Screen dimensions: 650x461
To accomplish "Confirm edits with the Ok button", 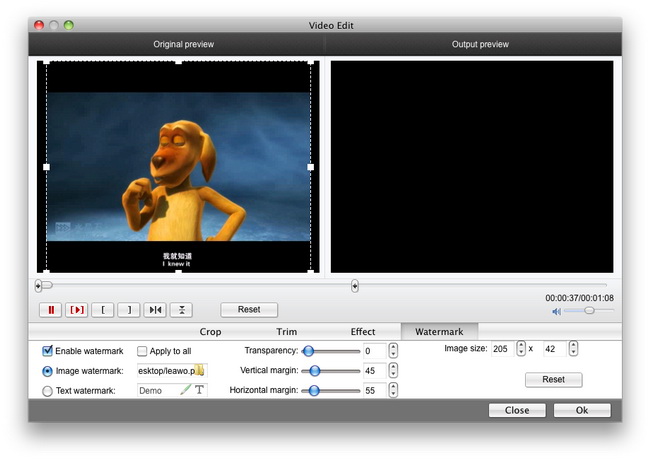I will pos(582,410).
